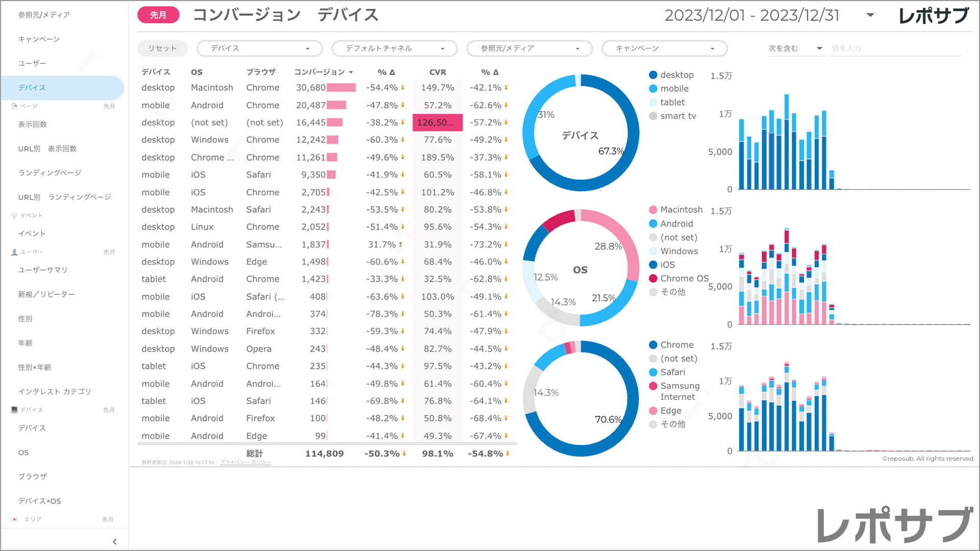This screenshot has width=980, height=551.
Task: Open the プライバシーポリシー link
Action: tap(246, 462)
